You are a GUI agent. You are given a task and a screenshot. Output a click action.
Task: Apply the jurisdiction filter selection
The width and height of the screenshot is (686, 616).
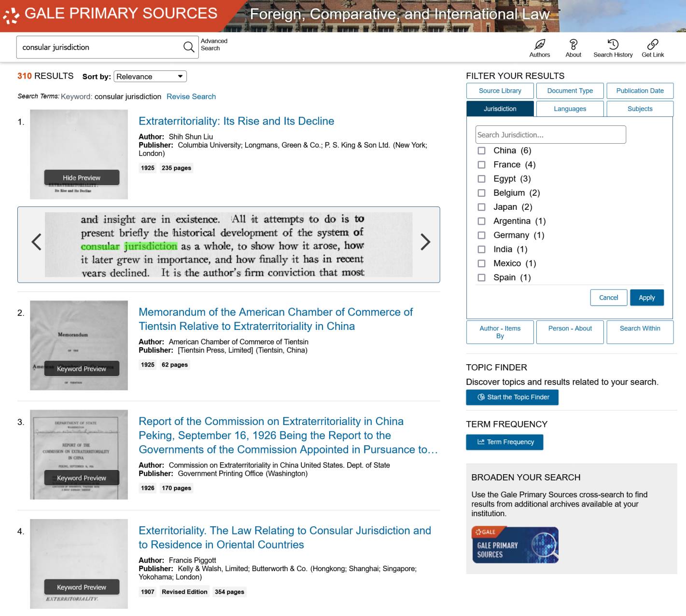pyautogui.click(x=647, y=298)
